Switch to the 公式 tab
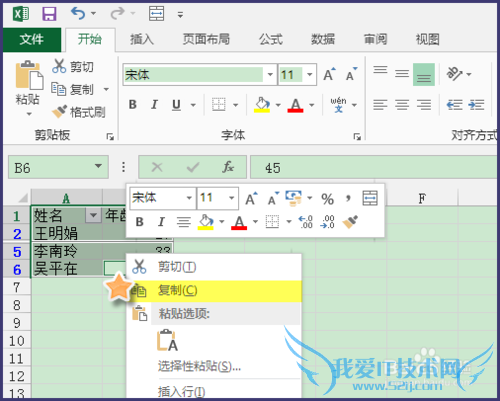 pyautogui.click(x=271, y=39)
